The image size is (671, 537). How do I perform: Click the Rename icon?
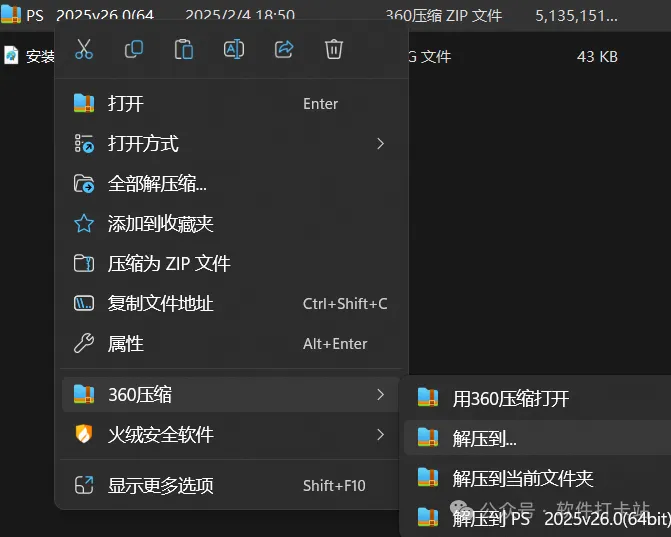pos(234,49)
